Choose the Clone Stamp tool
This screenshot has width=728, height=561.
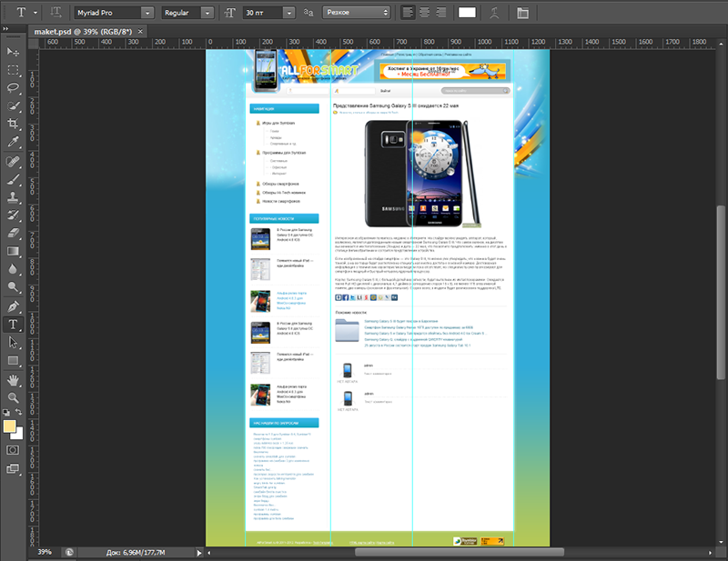pos(14,197)
